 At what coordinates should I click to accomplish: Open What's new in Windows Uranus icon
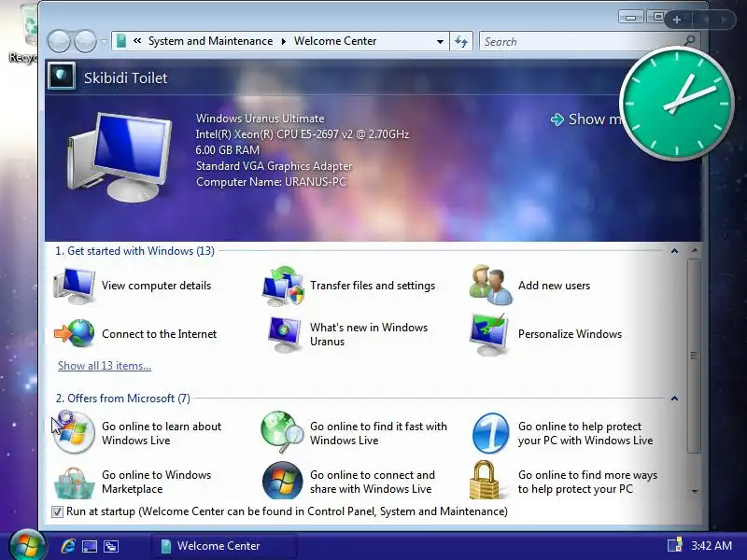point(284,334)
